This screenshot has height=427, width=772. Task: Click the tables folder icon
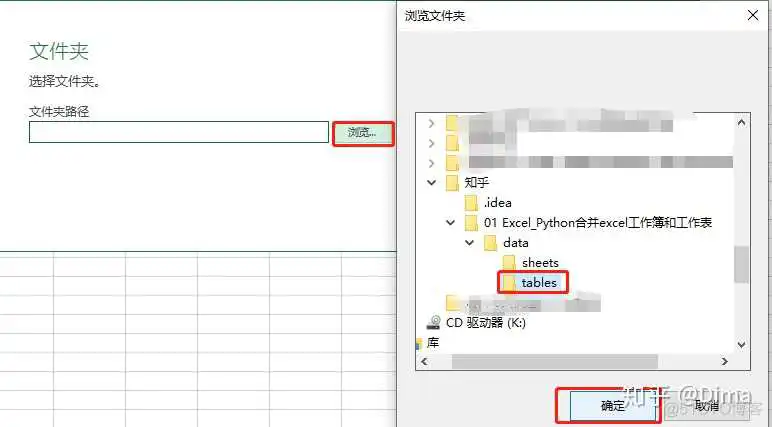coord(509,283)
